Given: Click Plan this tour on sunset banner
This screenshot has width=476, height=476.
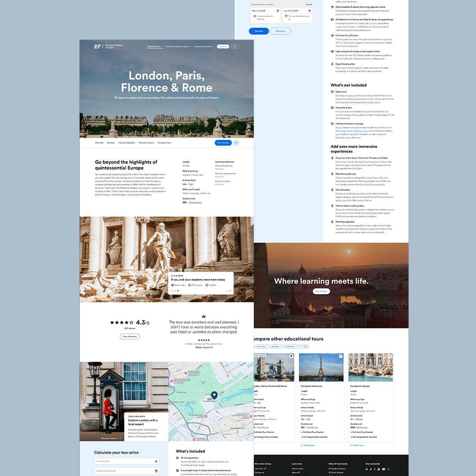Looking at the screenshot, I should pyautogui.click(x=321, y=291).
